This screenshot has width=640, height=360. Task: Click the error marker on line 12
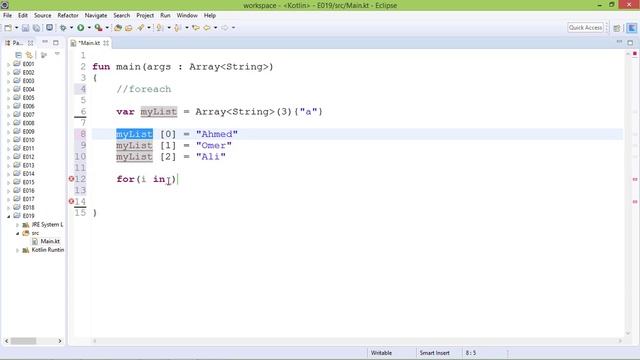point(71,179)
